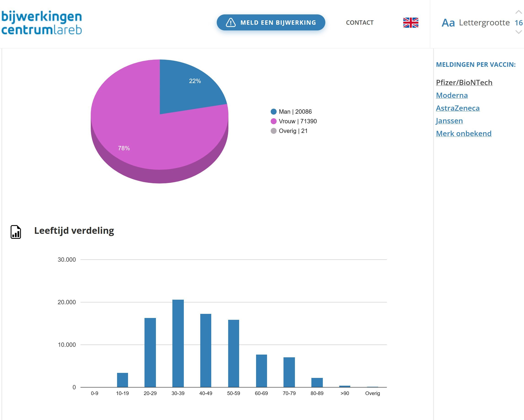Click the pink Vrouw legend swatch
The width and height of the screenshot is (524, 420).
click(x=273, y=121)
